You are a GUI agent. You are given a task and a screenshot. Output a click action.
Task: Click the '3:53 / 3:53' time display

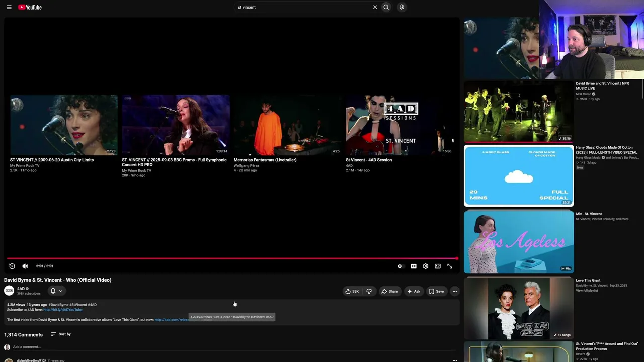tap(45, 266)
